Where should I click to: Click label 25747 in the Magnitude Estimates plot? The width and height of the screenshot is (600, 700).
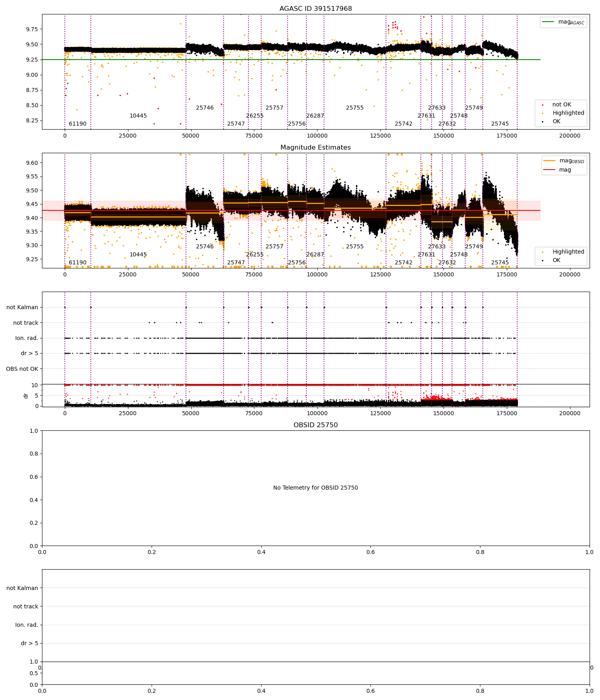pos(236,263)
